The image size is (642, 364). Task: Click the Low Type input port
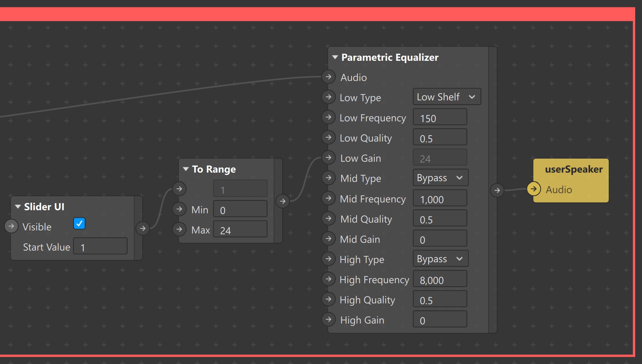click(328, 97)
